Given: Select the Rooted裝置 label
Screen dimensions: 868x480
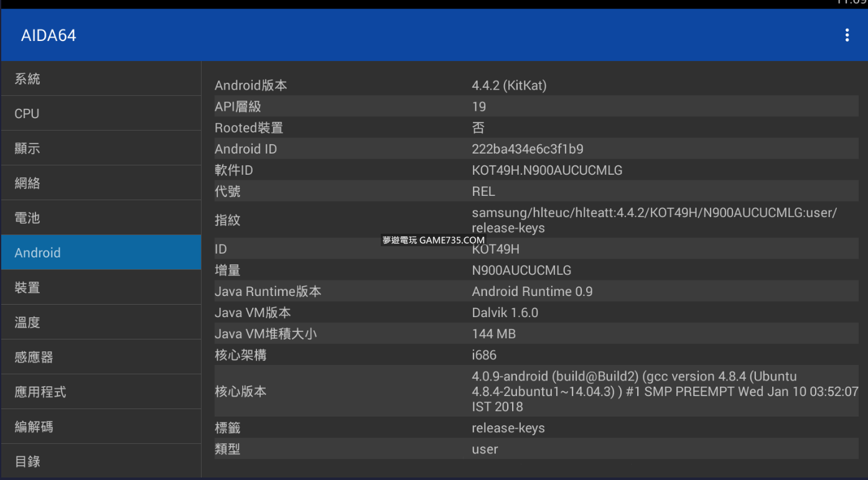Looking at the screenshot, I should pyautogui.click(x=249, y=127).
